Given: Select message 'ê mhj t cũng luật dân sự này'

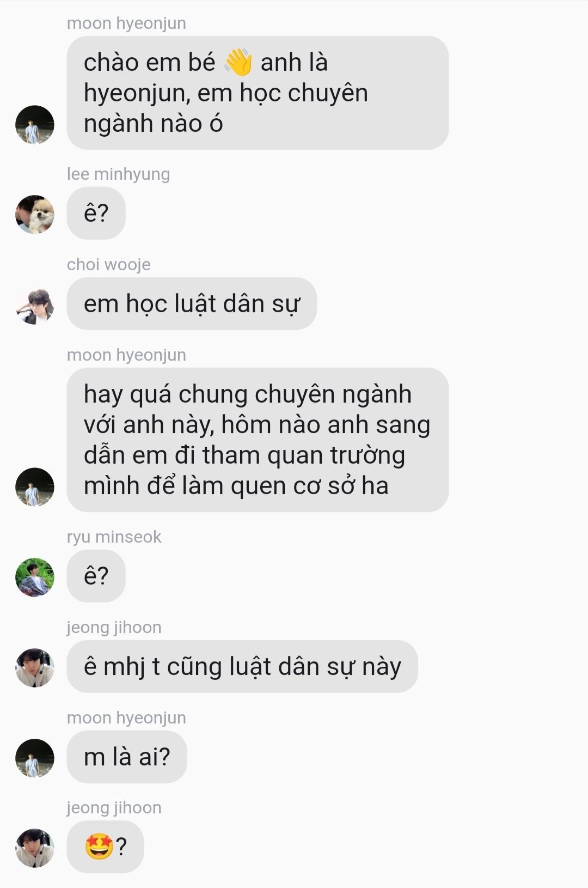Looking at the screenshot, I should [242, 666].
